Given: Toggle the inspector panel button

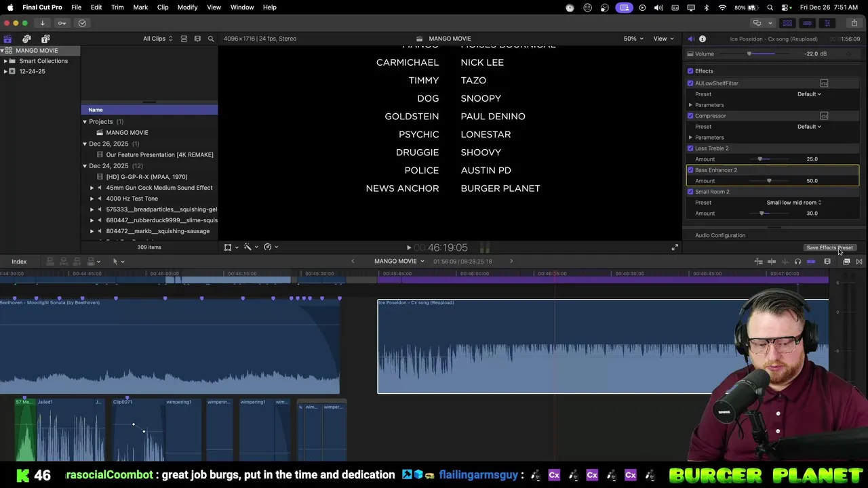Looking at the screenshot, I should (x=827, y=23).
